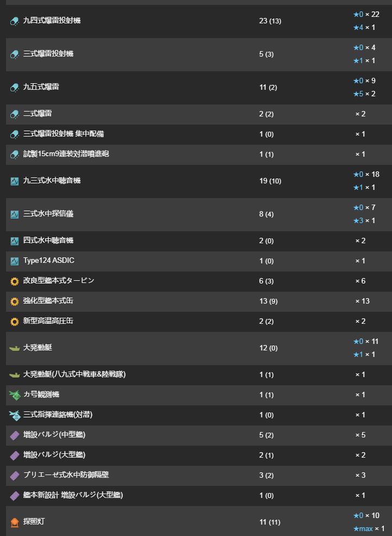Click the sonar icon beside 九三式水中聴音機
The width and height of the screenshot is (392, 536).
click(14, 181)
